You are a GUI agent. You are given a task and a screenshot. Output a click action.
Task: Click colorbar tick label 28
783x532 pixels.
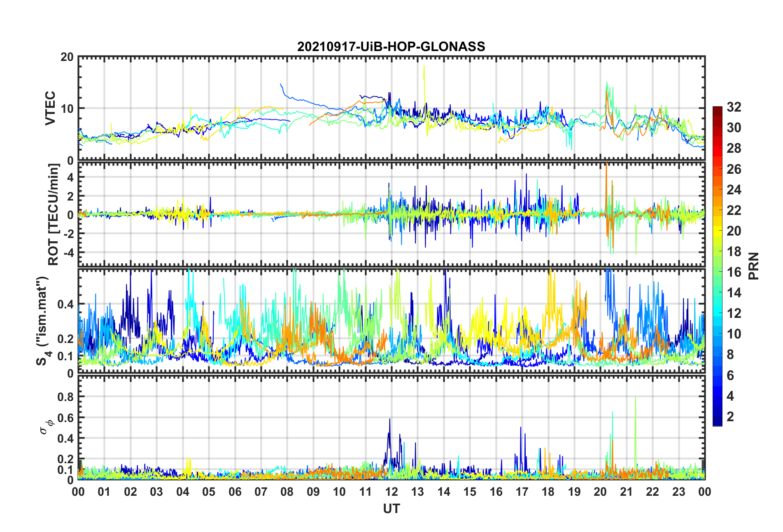pos(734,148)
